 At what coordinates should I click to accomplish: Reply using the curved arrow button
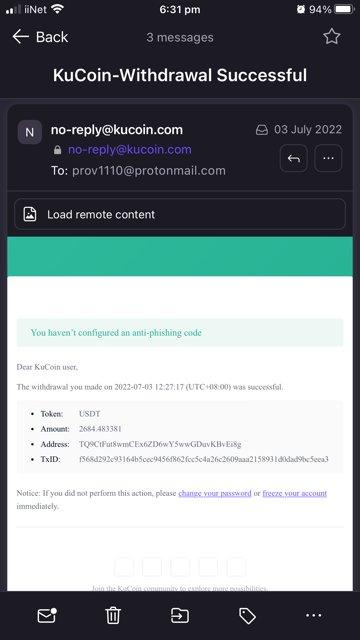click(x=293, y=158)
